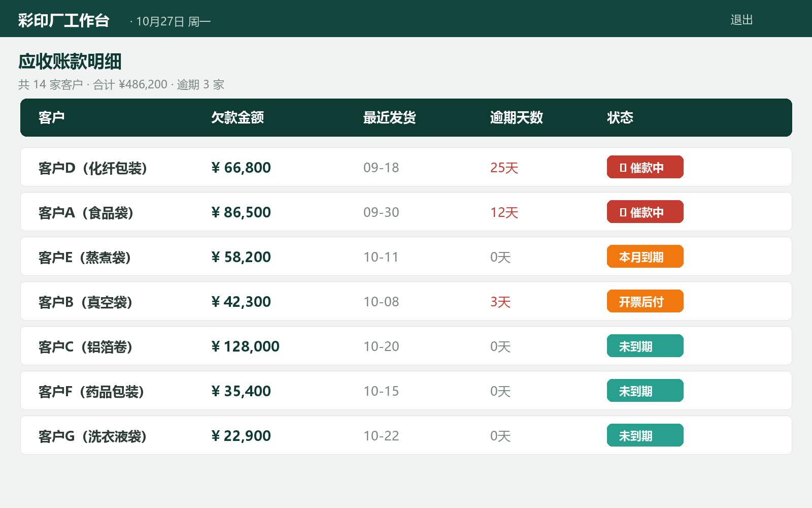Click overdue value 25天
This screenshot has width=812, height=508.
[504, 168]
